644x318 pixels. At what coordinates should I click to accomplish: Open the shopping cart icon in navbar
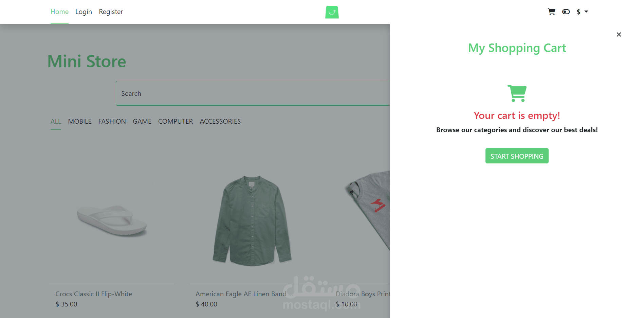point(552,12)
